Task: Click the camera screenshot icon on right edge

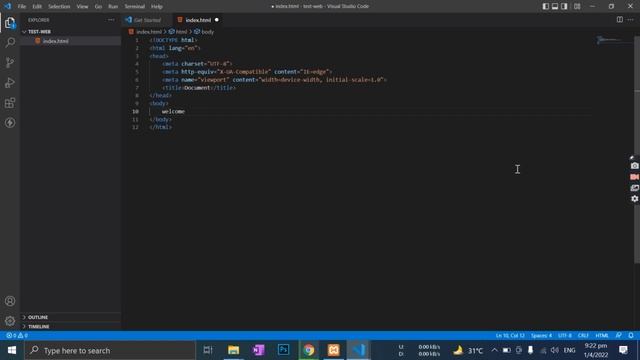Action: [634, 166]
